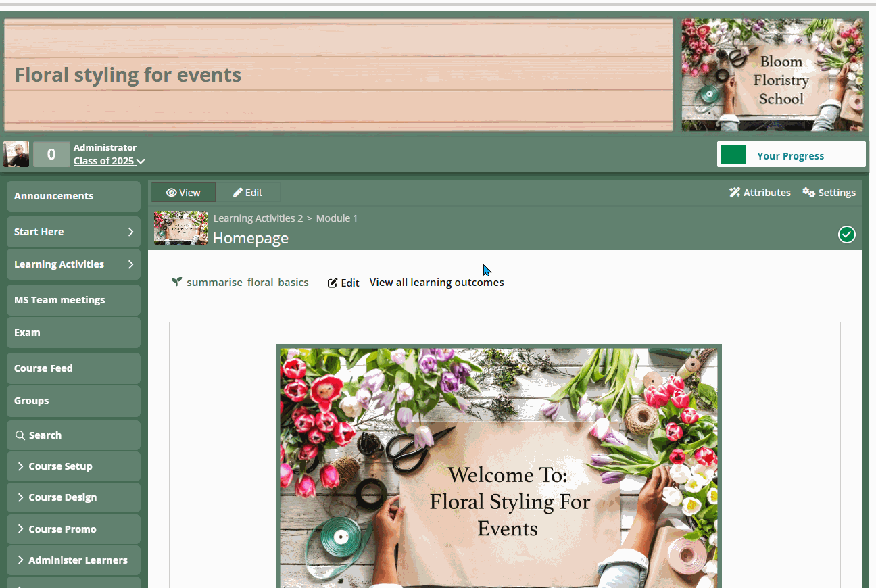Open page Settings

(x=829, y=193)
